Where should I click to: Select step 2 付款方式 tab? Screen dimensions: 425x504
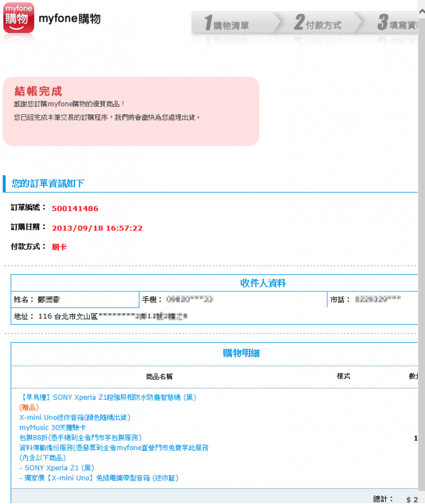(317, 23)
